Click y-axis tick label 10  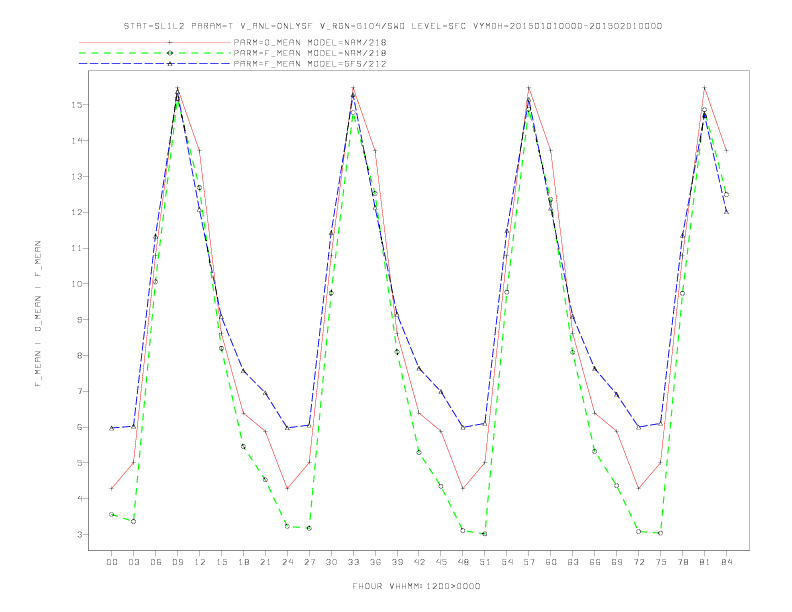coord(77,284)
